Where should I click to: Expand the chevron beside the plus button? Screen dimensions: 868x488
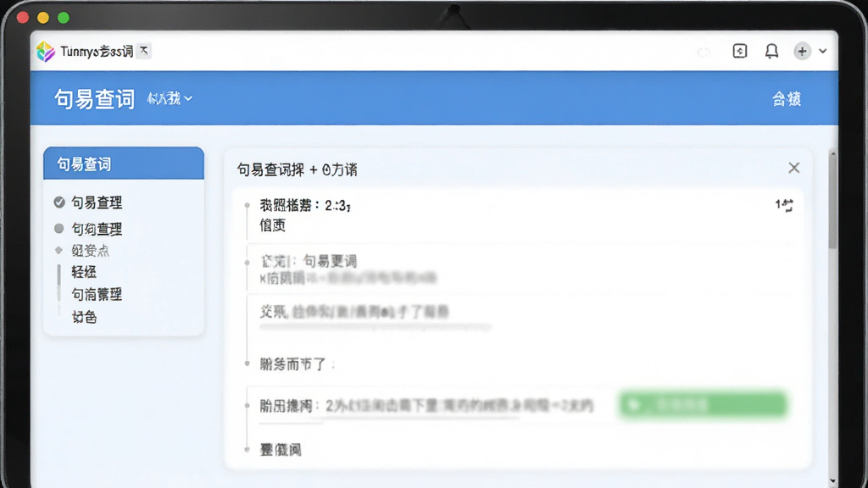822,52
